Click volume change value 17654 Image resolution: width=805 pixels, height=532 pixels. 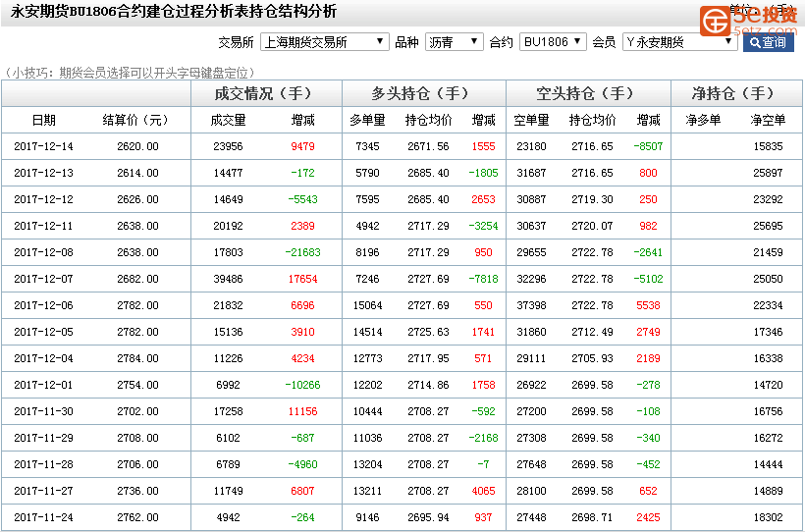tap(302, 279)
